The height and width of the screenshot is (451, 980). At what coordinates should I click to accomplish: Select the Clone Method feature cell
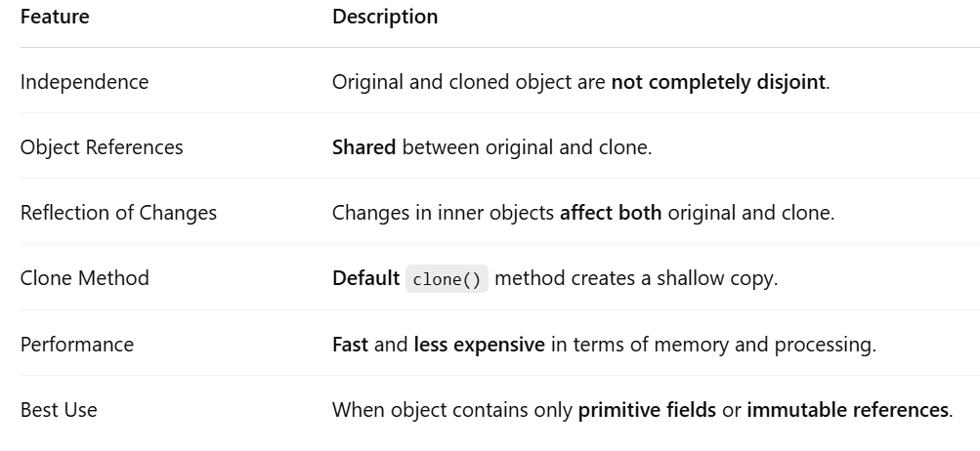tap(84, 278)
